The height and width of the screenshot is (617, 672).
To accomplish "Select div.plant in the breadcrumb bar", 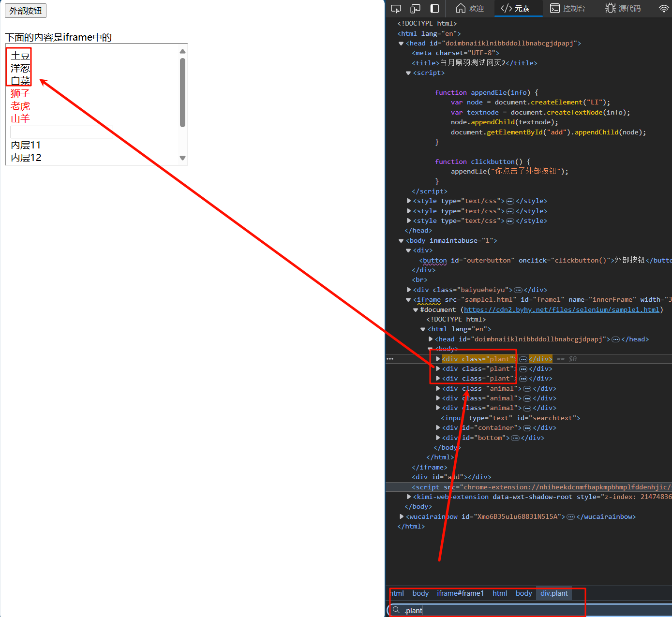I will 554,593.
